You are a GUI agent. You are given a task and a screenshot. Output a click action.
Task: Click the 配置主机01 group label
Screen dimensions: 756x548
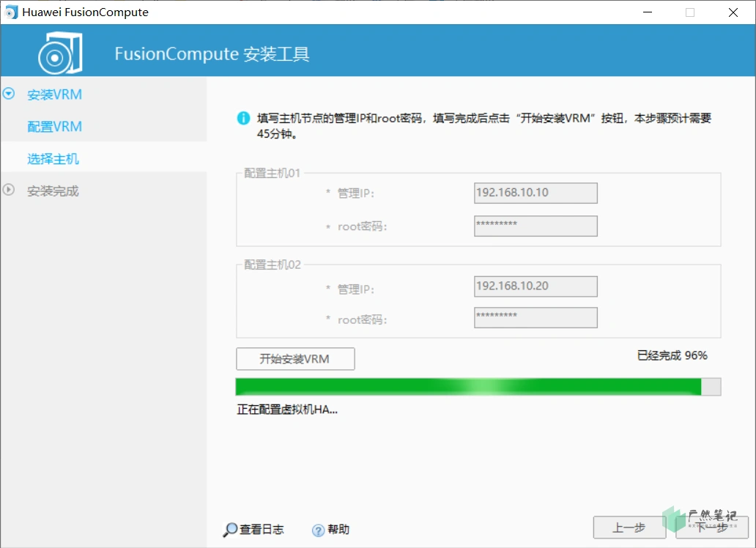pos(273,173)
